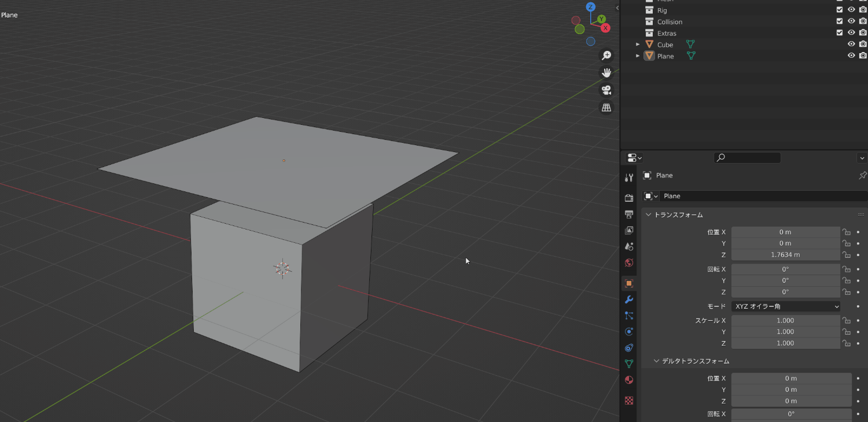
Task: Click the Extras collection icon in outliner
Action: (x=649, y=33)
